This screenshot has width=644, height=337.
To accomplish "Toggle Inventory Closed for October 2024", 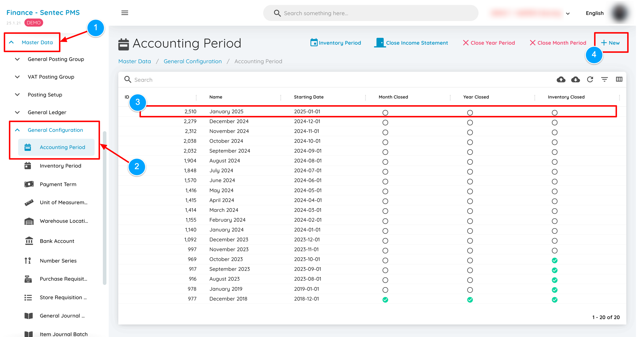I will point(554,142).
